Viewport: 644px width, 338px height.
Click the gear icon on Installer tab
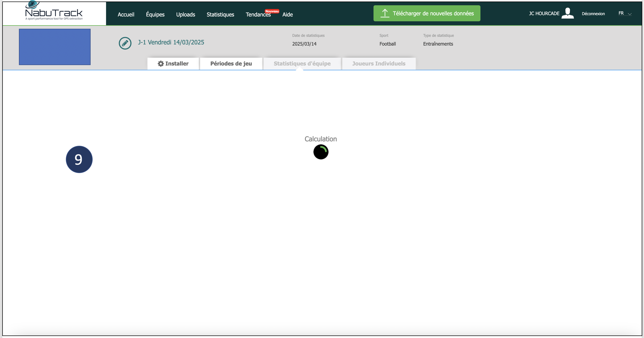pyautogui.click(x=161, y=64)
